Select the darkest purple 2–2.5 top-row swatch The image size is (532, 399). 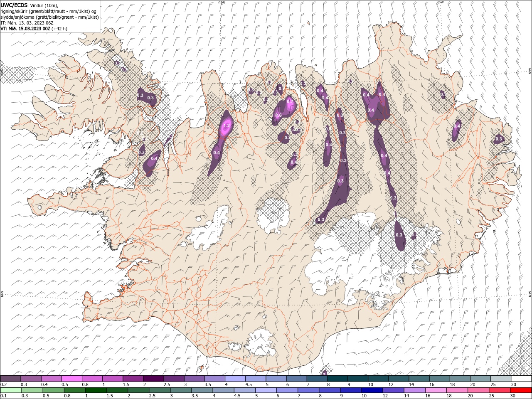pos(153,379)
